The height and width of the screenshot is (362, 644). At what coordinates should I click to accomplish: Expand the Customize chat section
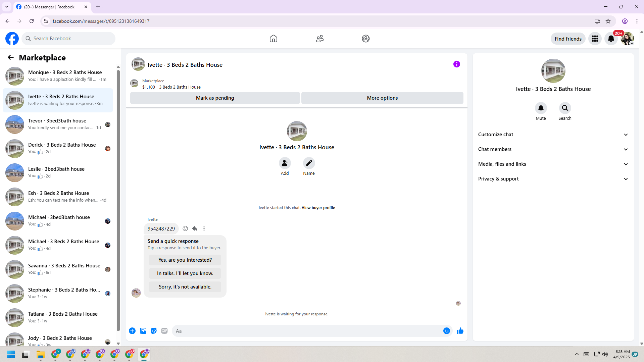pos(553,135)
